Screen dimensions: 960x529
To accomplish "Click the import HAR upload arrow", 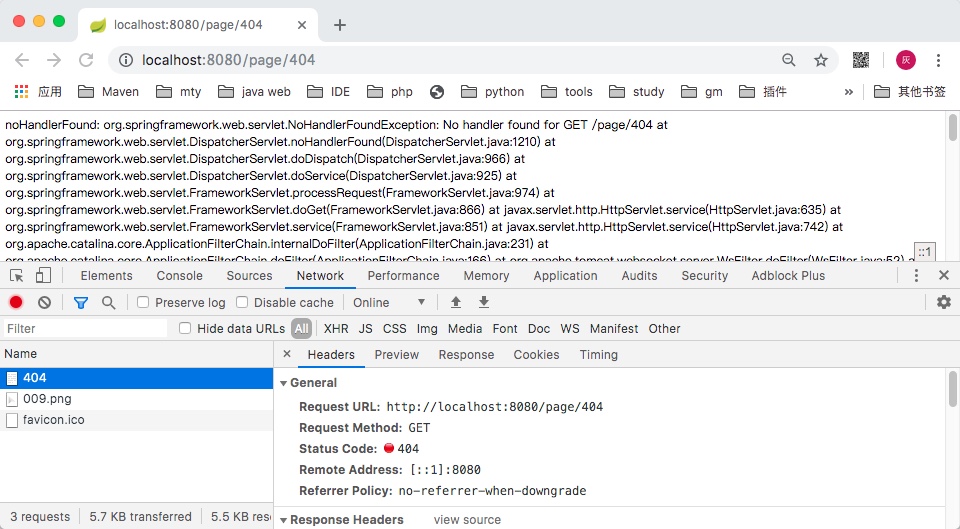I will pyautogui.click(x=456, y=302).
